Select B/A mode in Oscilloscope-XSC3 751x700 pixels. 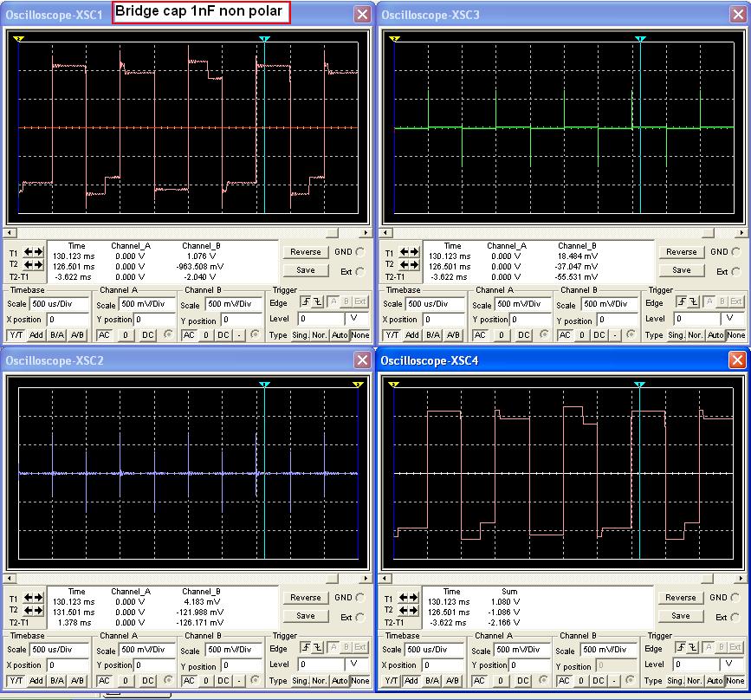[433, 335]
